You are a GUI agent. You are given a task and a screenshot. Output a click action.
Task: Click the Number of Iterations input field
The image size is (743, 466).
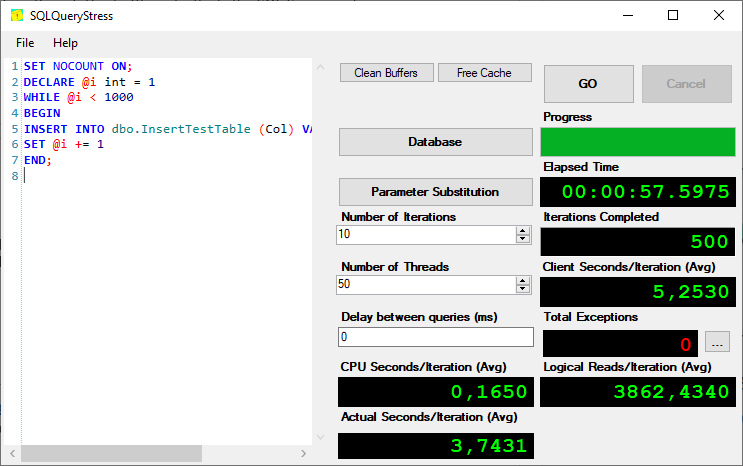tap(425, 235)
